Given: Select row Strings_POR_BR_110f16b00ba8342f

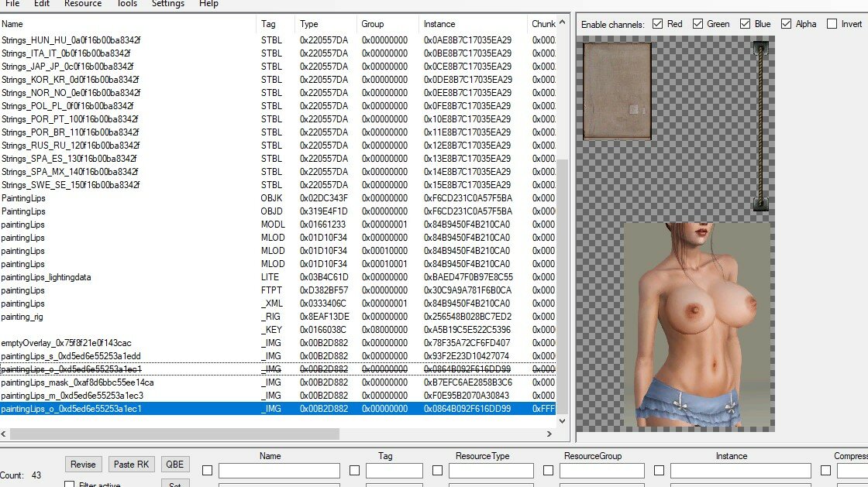Looking at the screenshot, I should pyautogui.click(x=278, y=132).
